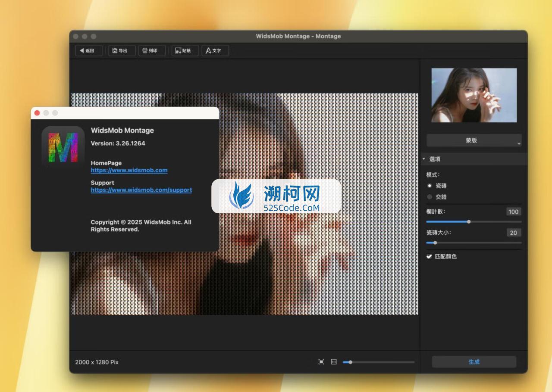Click the WidsMob Montage app icon

[63, 147]
